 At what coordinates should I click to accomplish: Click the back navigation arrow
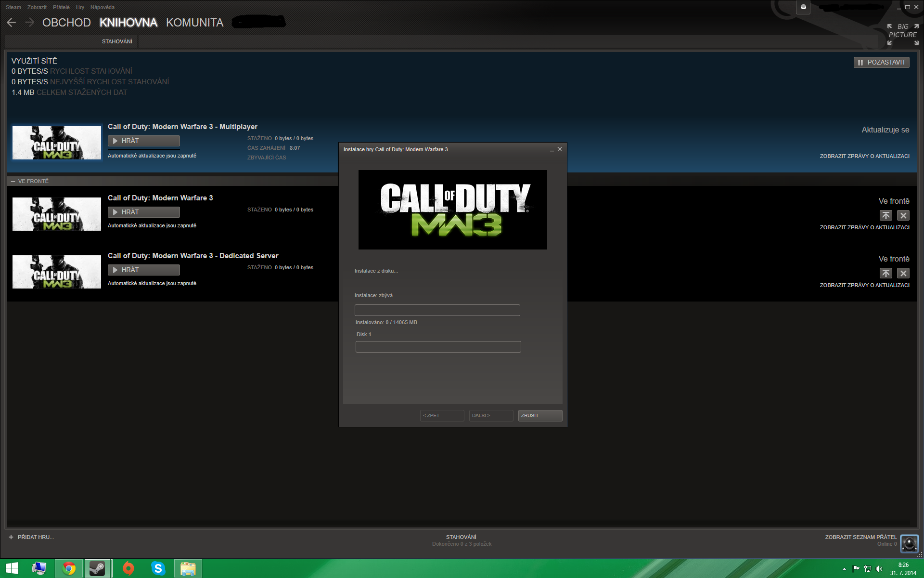tap(12, 22)
